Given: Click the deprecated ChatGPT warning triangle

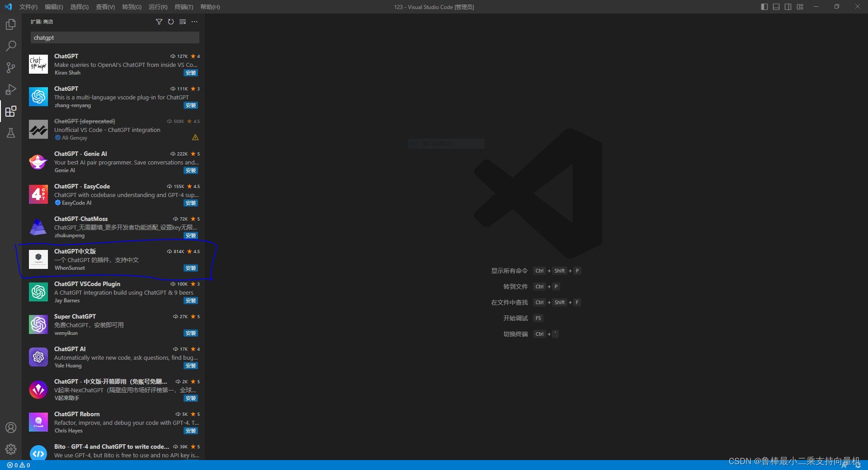Looking at the screenshot, I should coord(195,137).
